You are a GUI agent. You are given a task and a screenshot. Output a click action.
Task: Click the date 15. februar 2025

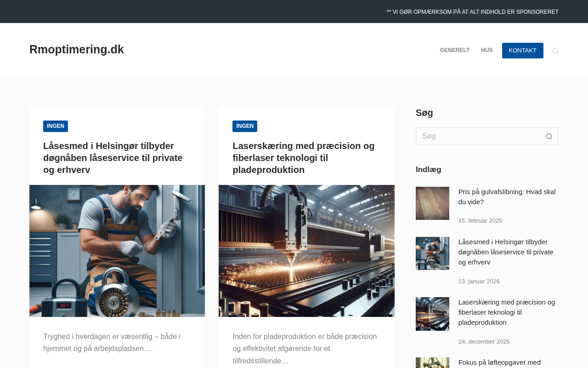(x=480, y=221)
